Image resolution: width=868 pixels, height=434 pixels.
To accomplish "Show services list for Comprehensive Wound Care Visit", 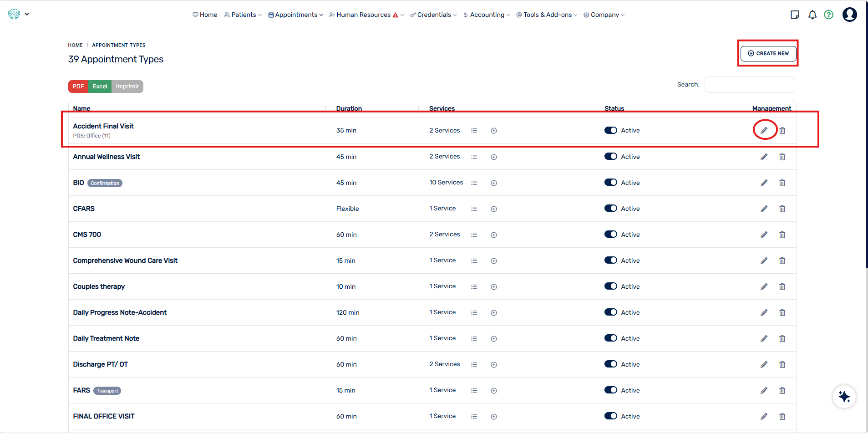I will pos(474,261).
